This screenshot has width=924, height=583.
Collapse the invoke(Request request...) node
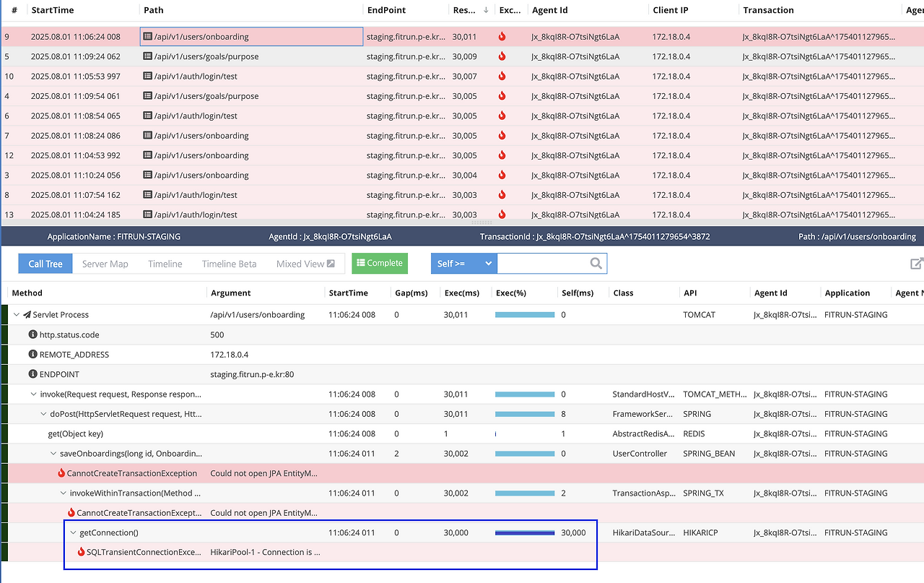coord(33,394)
